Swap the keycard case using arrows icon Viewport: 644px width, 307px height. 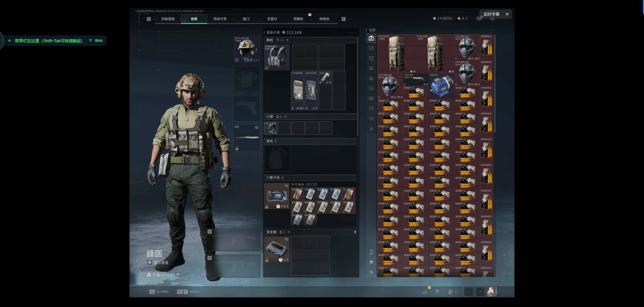pyautogui.click(x=286, y=186)
